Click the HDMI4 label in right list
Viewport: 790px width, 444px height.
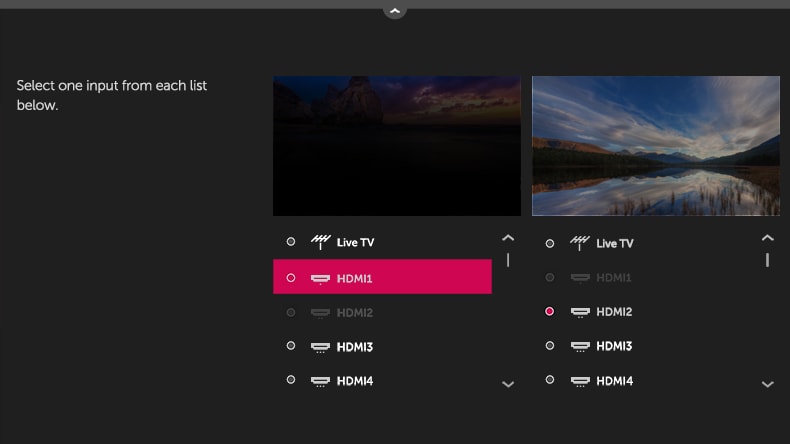click(615, 381)
